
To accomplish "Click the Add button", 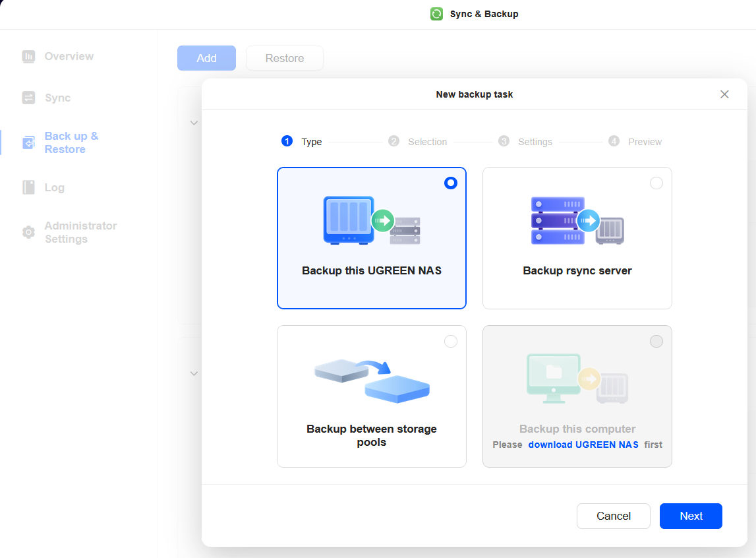I will pos(206,58).
